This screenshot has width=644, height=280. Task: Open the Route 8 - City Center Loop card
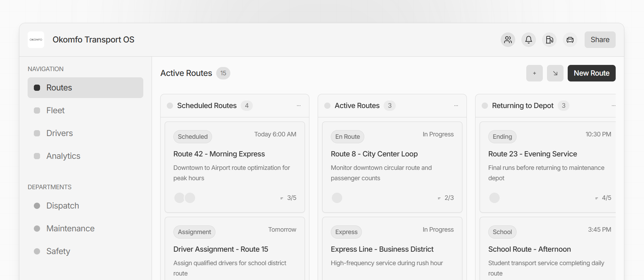(392, 167)
